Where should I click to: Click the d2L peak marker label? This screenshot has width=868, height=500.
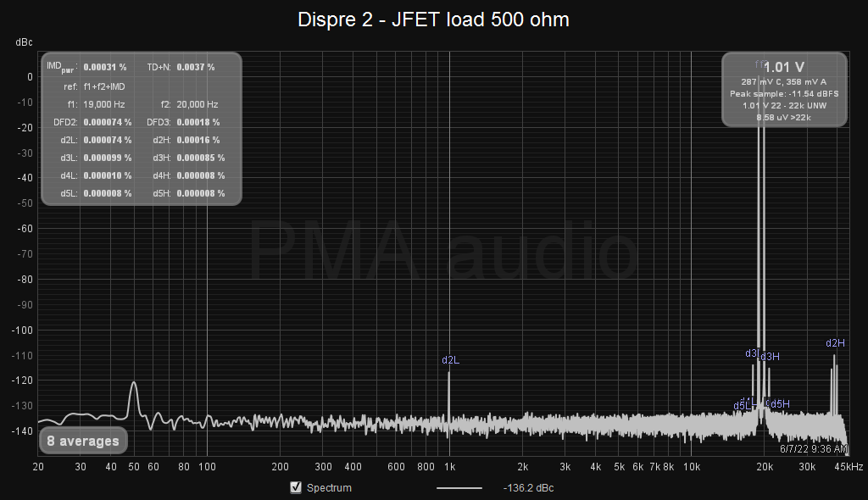[x=451, y=360]
